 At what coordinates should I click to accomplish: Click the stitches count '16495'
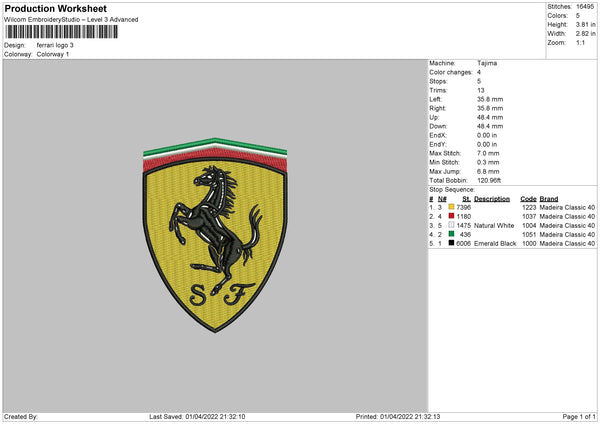pos(585,7)
